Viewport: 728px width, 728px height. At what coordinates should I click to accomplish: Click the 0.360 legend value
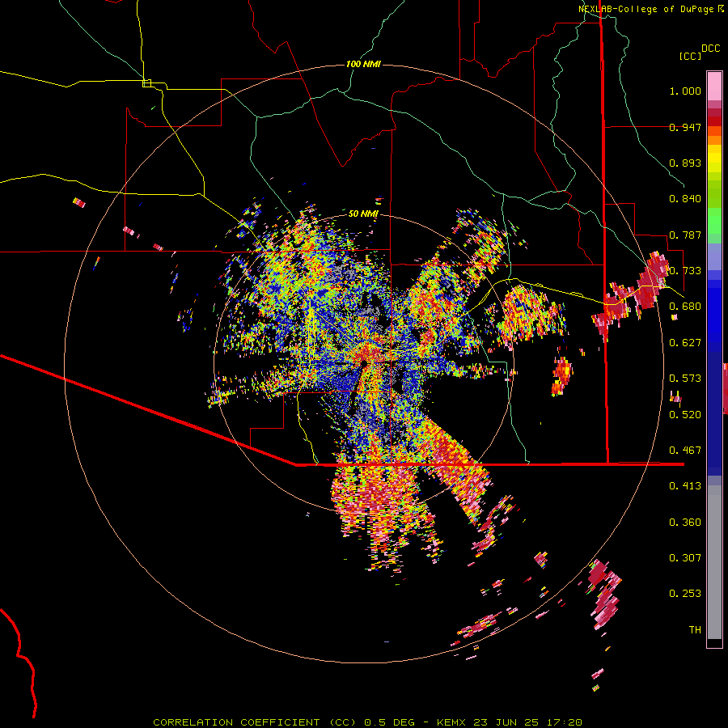(685, 523)
